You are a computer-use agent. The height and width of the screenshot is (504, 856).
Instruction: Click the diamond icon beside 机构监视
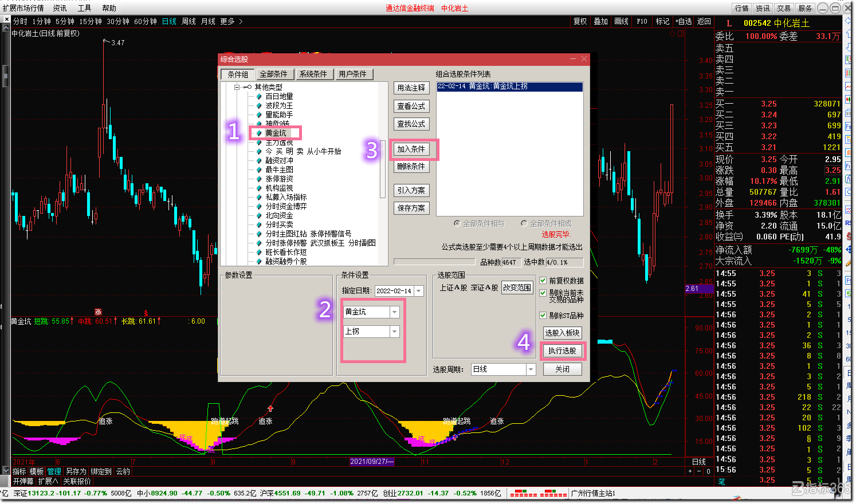pyautogui.click(x=259, y=188)
